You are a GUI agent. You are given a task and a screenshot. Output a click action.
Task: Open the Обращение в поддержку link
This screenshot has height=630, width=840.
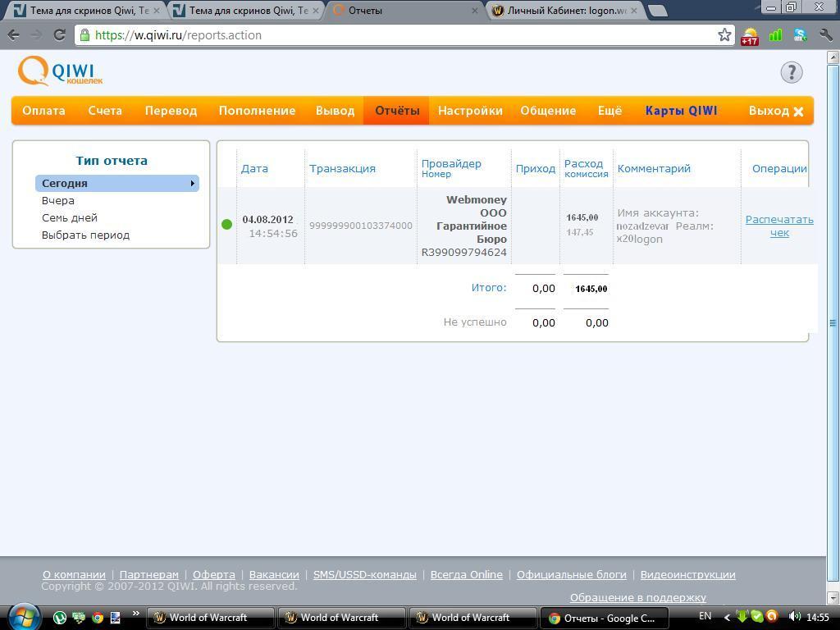point(637,597)
